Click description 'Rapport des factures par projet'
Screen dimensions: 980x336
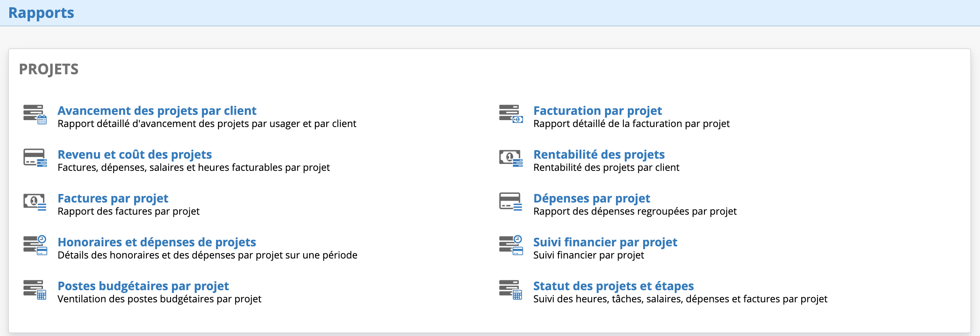point(128,211)
